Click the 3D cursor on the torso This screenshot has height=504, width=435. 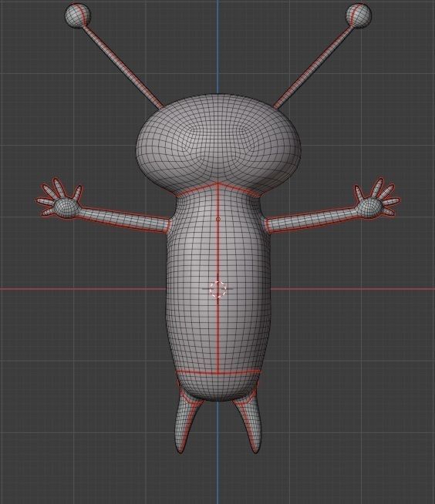pyautogui.click(x=217, y=289)
